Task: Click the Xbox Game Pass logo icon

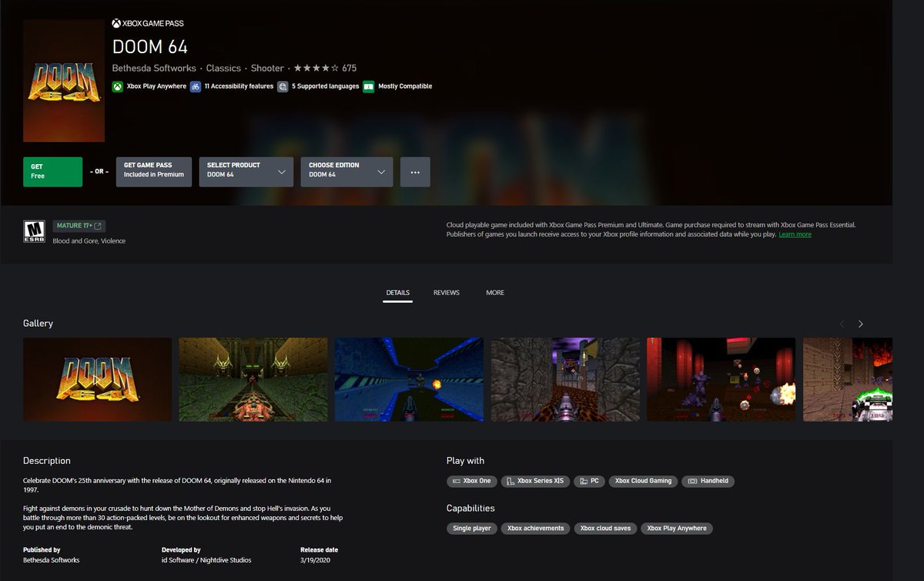Action: point(116,23)
